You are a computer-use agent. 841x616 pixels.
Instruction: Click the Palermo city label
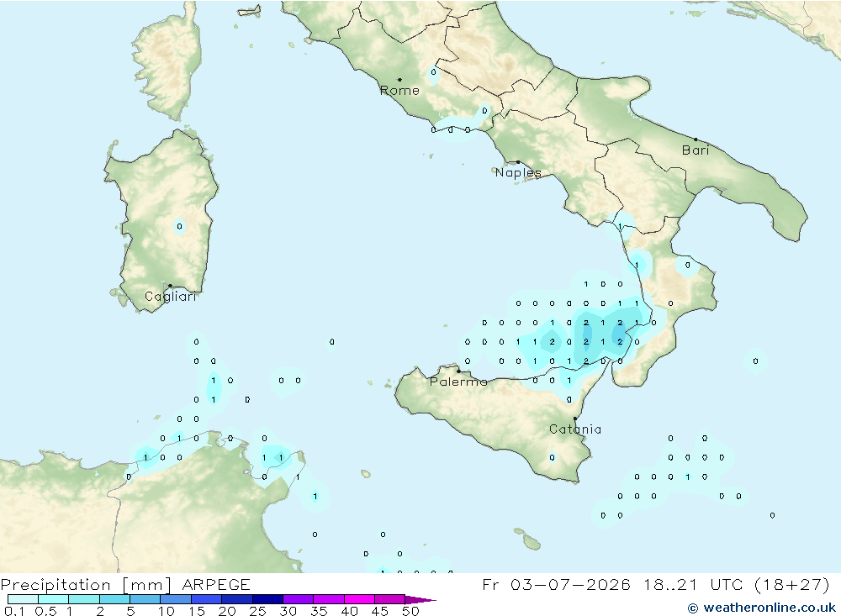pyautogui.click(x=458, y=382)
